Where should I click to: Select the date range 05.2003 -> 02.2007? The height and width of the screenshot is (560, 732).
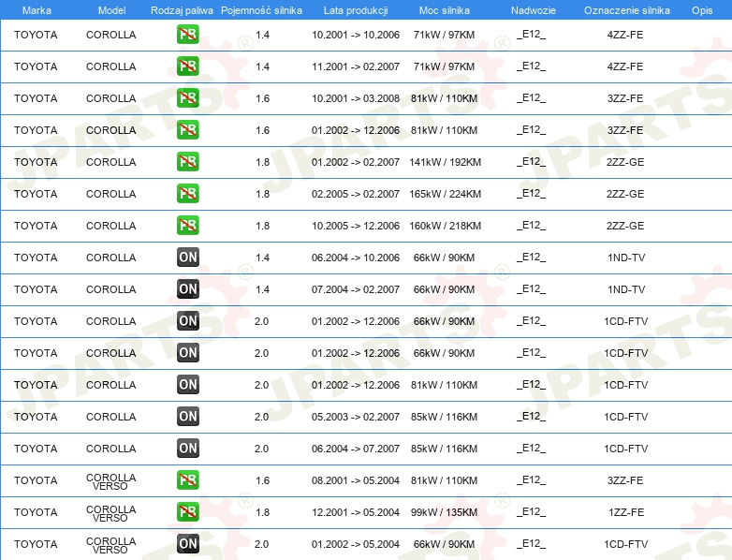356,417
